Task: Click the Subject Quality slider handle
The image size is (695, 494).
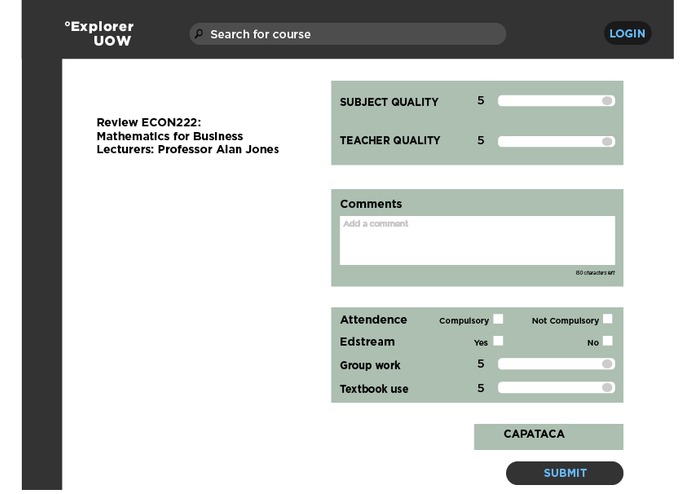Action: 607,101
